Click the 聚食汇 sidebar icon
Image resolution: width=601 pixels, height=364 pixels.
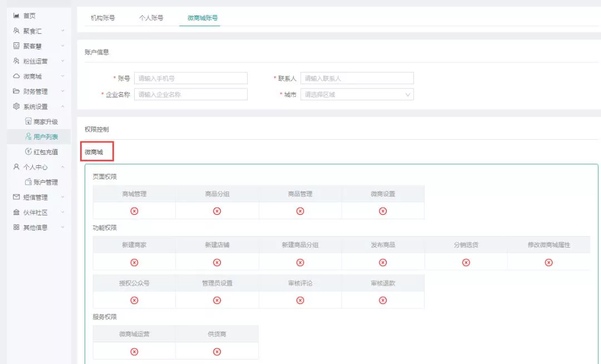16,31
